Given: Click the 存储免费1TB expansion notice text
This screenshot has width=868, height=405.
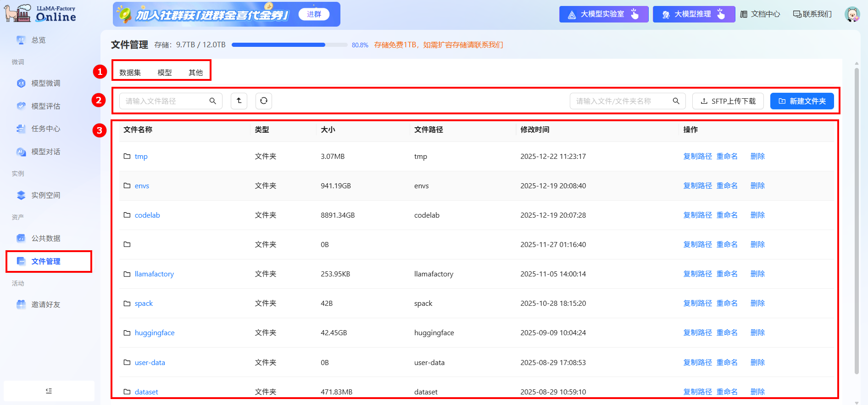Looking at the screenshot, I should (x=438, y=45).
